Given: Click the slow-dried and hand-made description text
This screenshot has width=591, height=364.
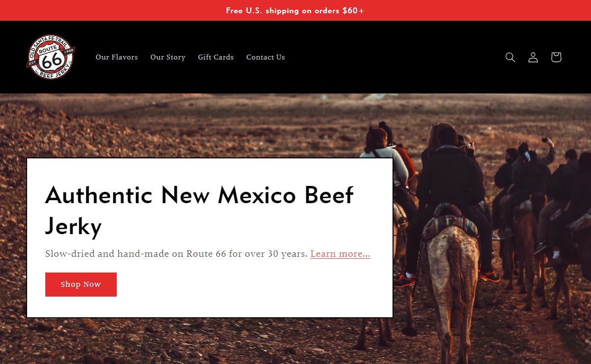Looking at the screenshot, I should coord(176,254).
